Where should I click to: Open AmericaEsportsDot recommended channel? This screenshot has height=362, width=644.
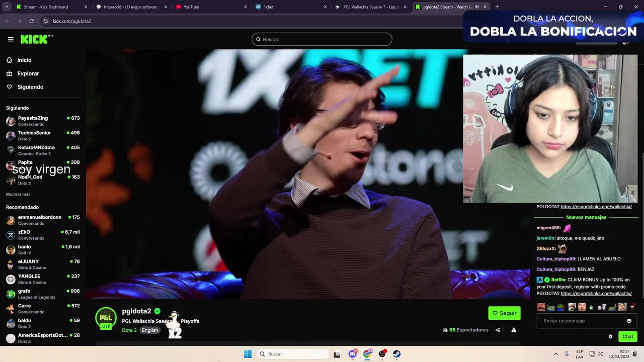43,338
